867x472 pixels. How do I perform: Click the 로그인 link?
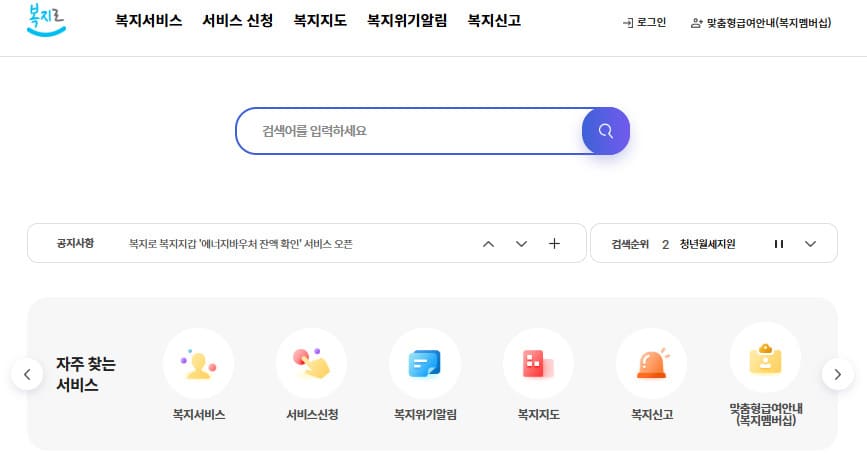[644, 22]
